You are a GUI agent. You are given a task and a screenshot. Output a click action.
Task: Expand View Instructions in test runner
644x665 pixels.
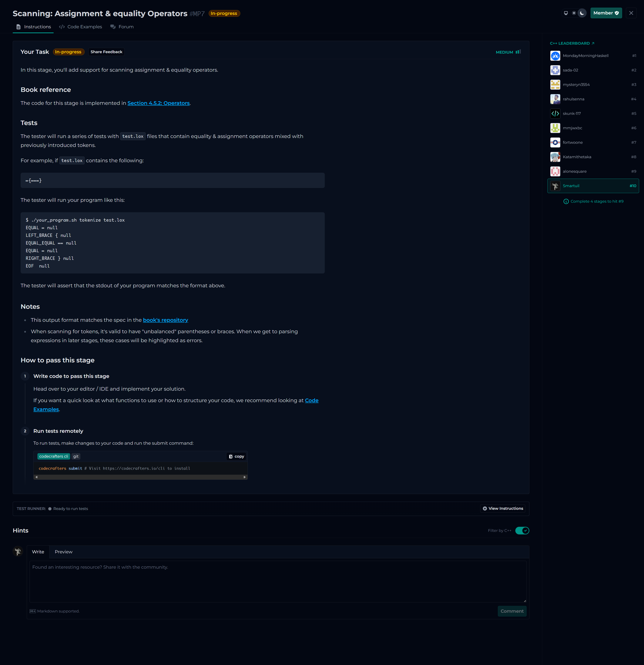(503, 508)
